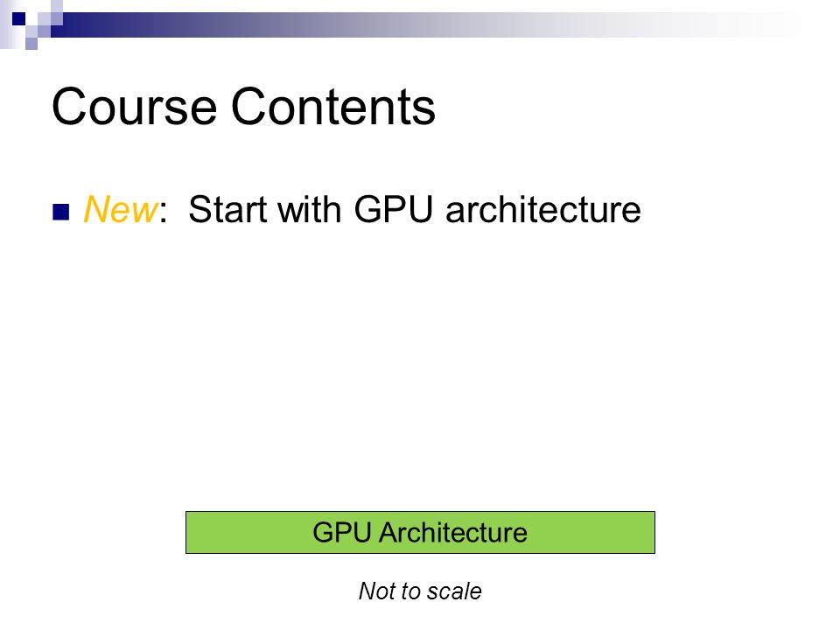Select the word Architecture inside the green box
Screen dimensions: 840x630
point(453,532)
